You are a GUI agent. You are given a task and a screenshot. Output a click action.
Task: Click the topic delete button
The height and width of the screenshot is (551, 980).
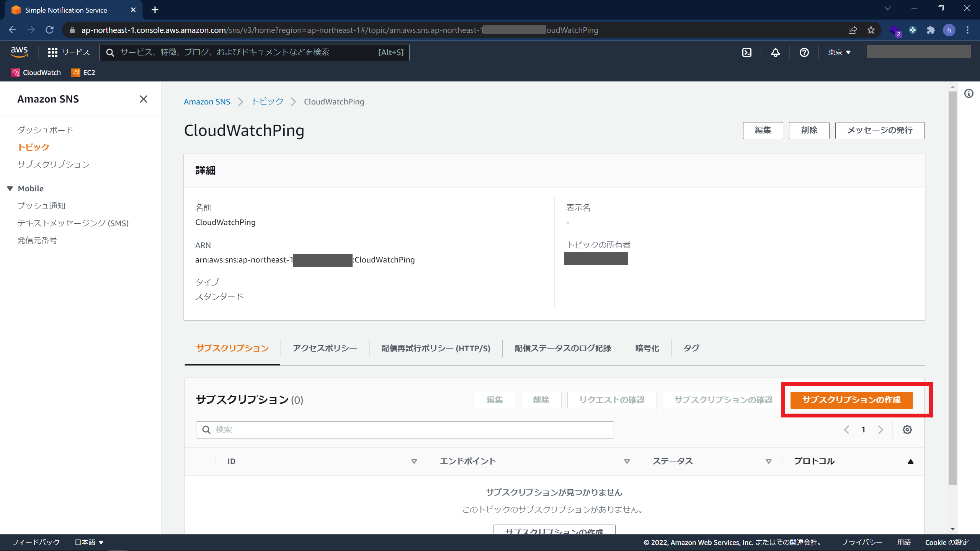(809, 130)
